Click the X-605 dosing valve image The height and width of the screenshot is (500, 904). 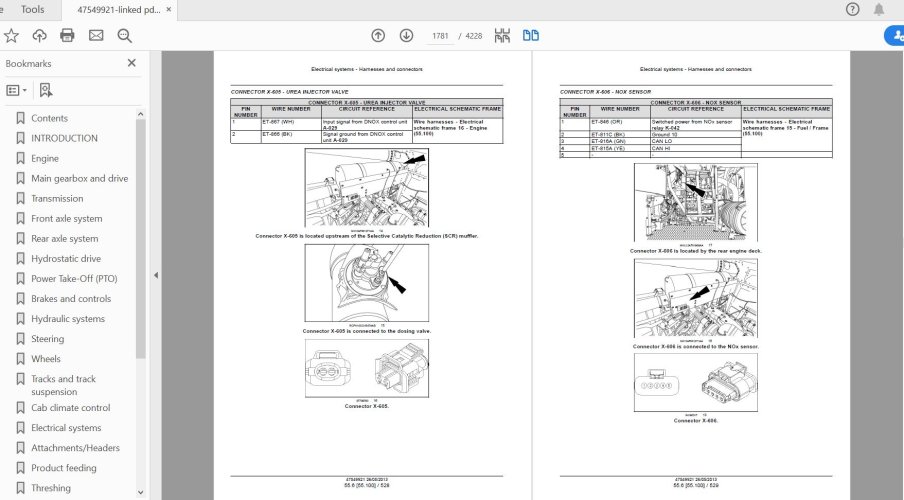pyautogui.click(x=367, y=283)
